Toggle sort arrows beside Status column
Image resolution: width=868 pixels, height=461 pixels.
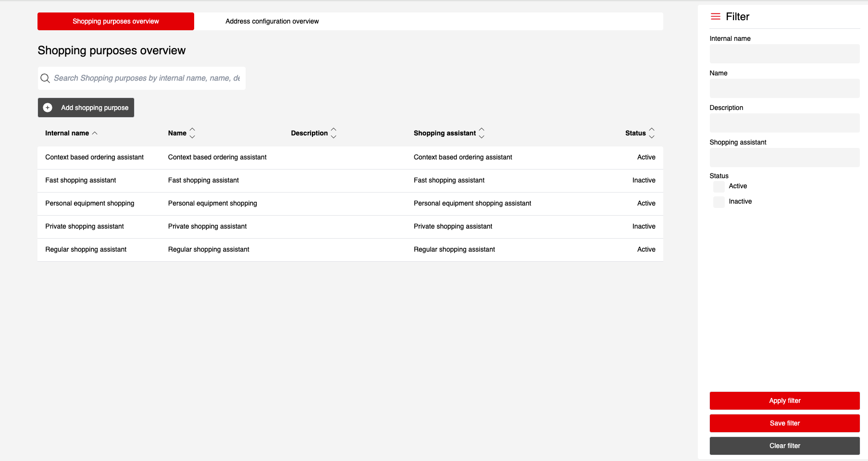coord(652,133)
